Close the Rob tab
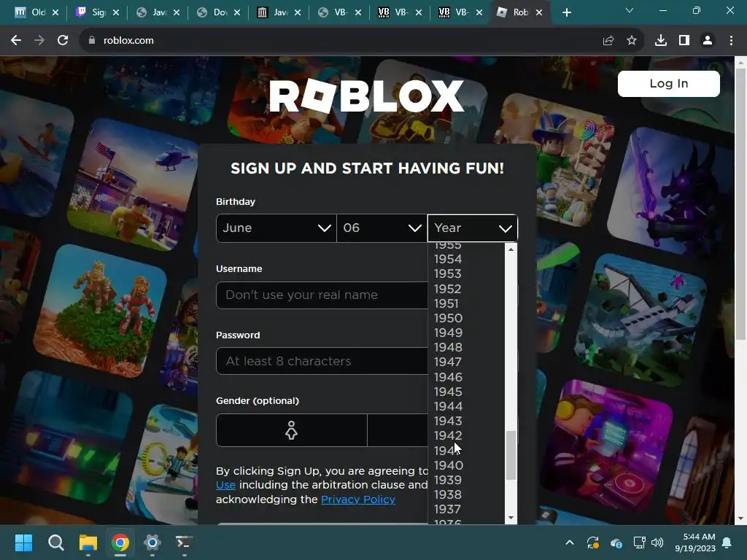Viewport: 747px width, 560px height. [x=539, y=12]
